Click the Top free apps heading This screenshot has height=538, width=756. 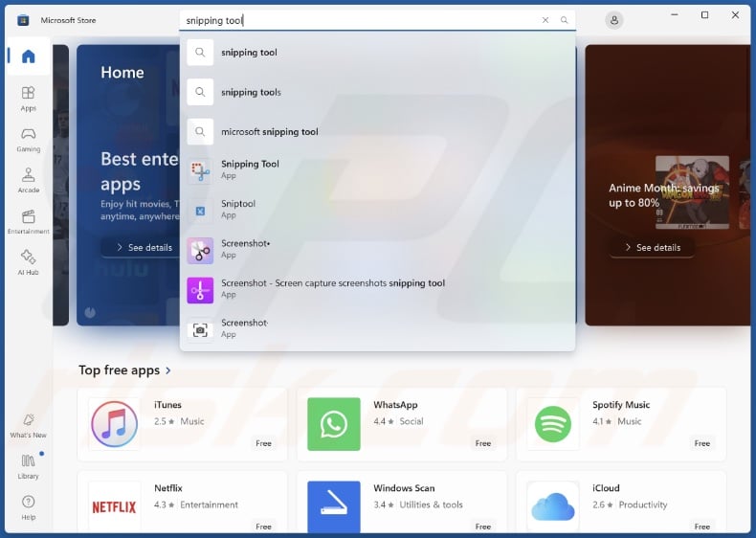(119, 370)
